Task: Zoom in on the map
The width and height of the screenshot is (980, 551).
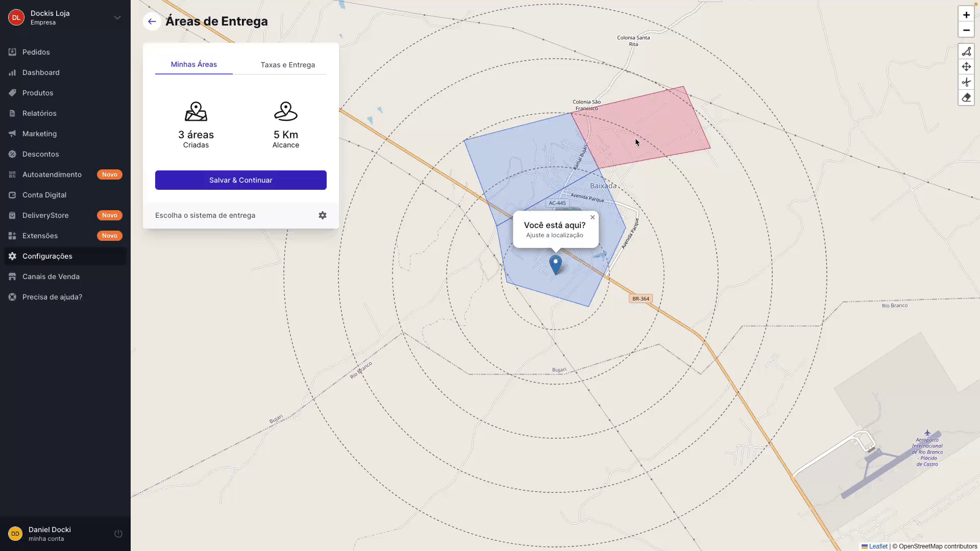Action: coord(966,15)
